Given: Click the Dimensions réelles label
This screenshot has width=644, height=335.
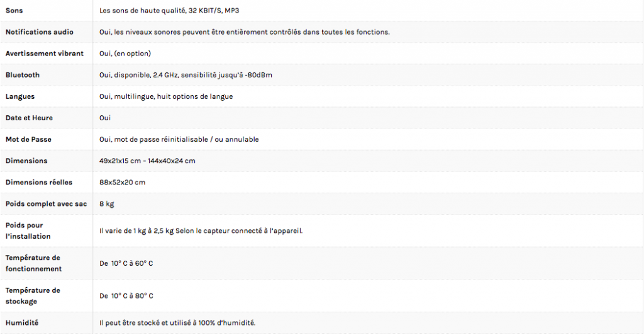Looking at the screenshot, I should [39, 182].
